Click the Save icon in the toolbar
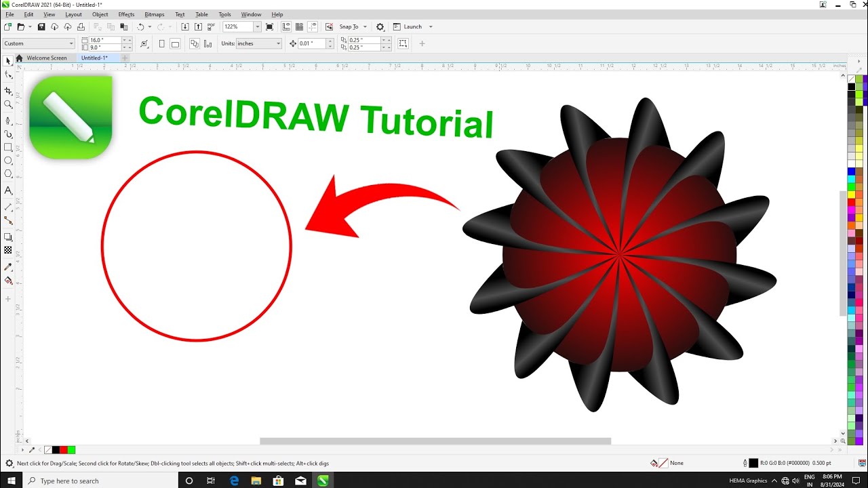This screenshot has height=488, width=868. [x=41, y=27]
